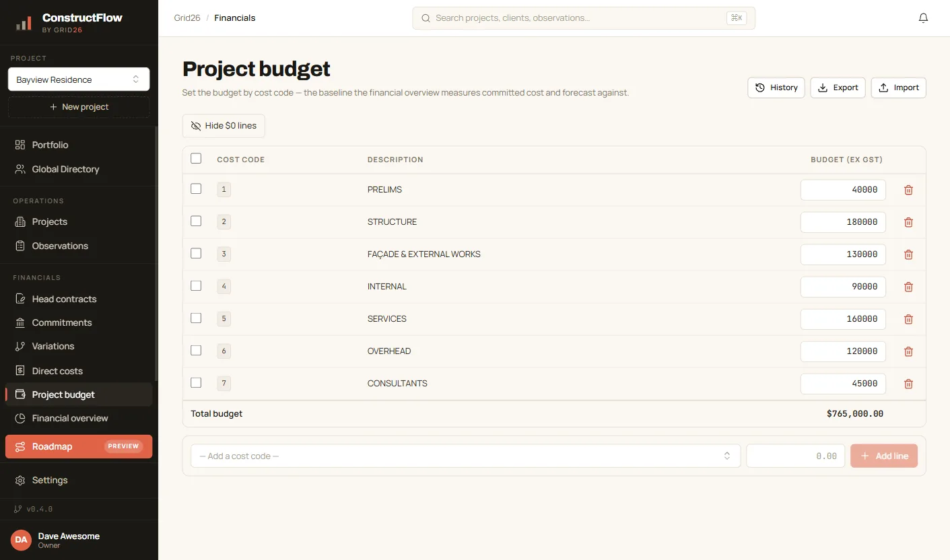This screenshot has width=950, height=560.
Task: Edit the PRELIMS budget 40000 field
Action: click(843, 190)
